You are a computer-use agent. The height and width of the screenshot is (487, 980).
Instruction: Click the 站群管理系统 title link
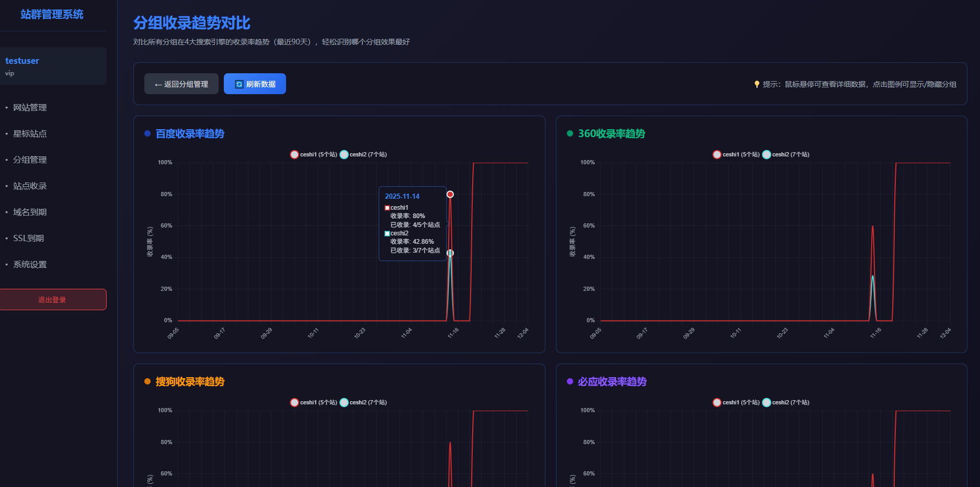pyautogui.click(x=52, y=15)
